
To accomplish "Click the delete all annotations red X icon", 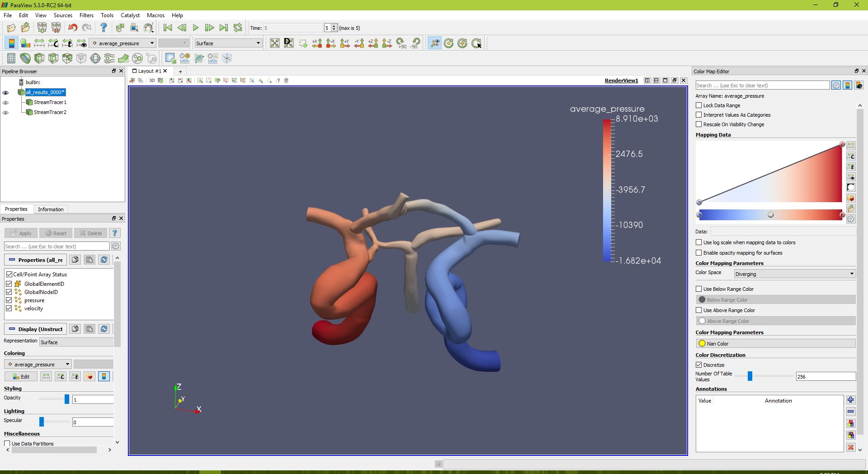I will [x=851, y=447].
